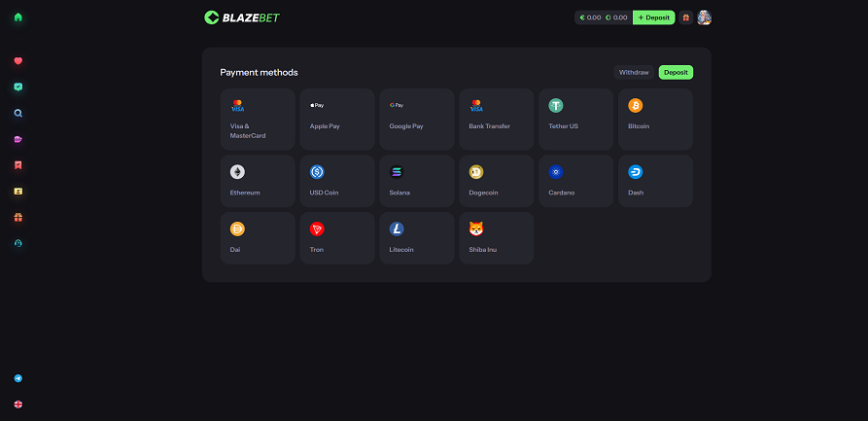Open bonuses via the sidebar gift icon

click(18, 217)
